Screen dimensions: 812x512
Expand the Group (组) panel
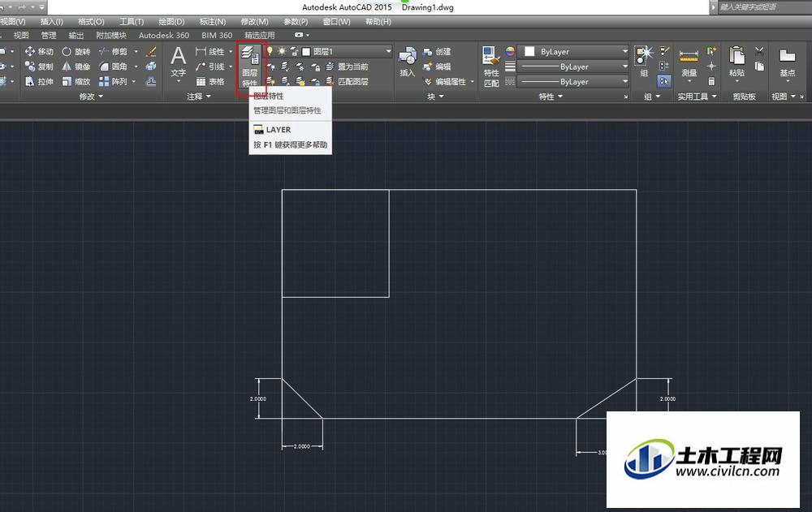651,97
